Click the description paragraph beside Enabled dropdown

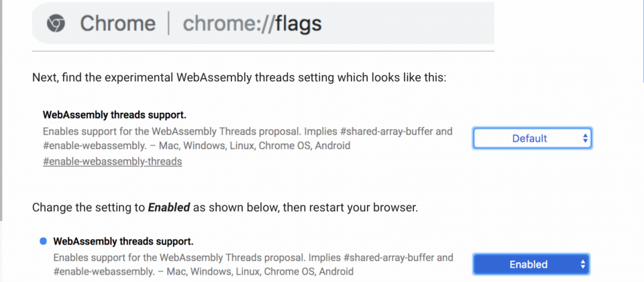tap(254, 265)
